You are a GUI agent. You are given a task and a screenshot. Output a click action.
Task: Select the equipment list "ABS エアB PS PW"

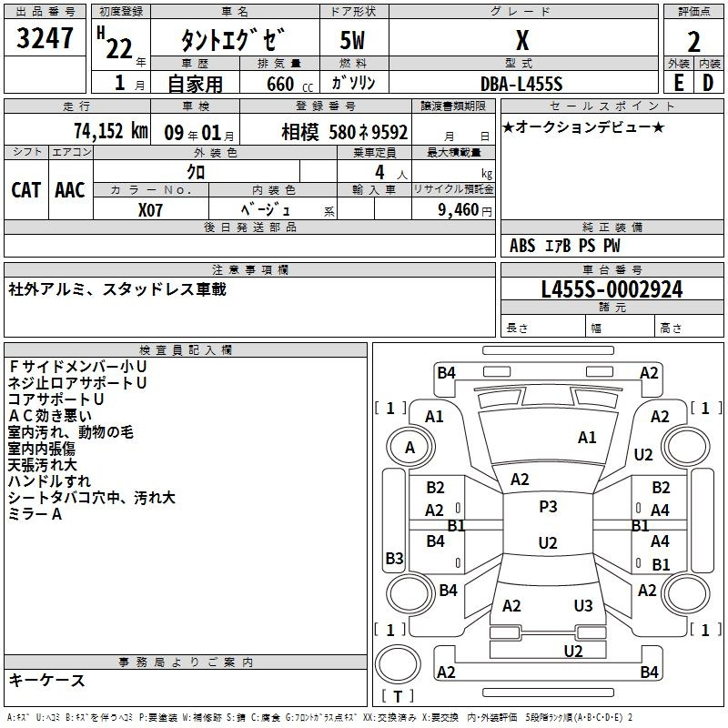coord(564,246)
